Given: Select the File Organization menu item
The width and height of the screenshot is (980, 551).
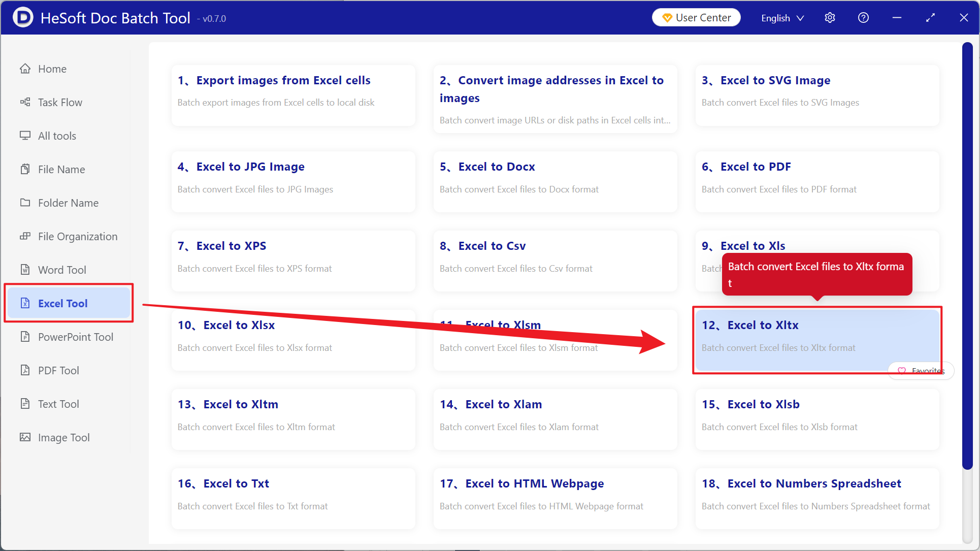Looking at the screenshot, I should tap(70, 236).
